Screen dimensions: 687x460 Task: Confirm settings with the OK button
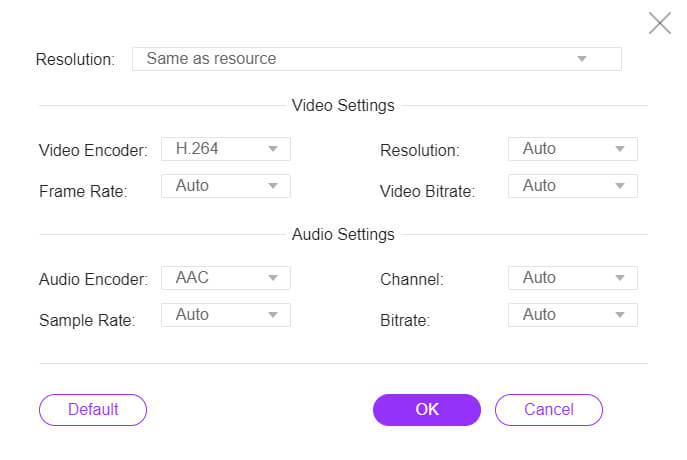pyautogui.click(x=427, y=410)
